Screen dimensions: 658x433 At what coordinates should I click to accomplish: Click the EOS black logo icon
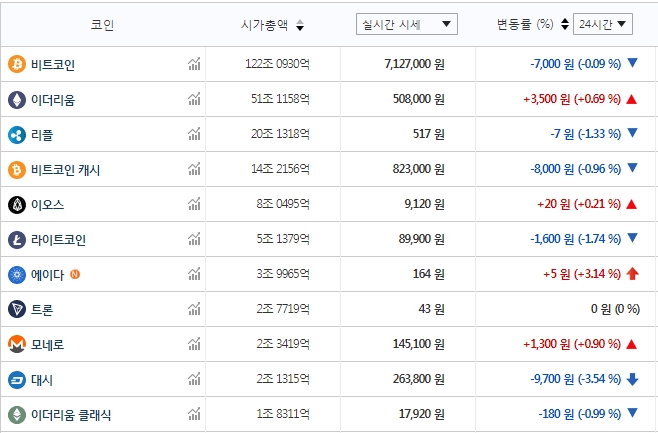tap(16, 205)
